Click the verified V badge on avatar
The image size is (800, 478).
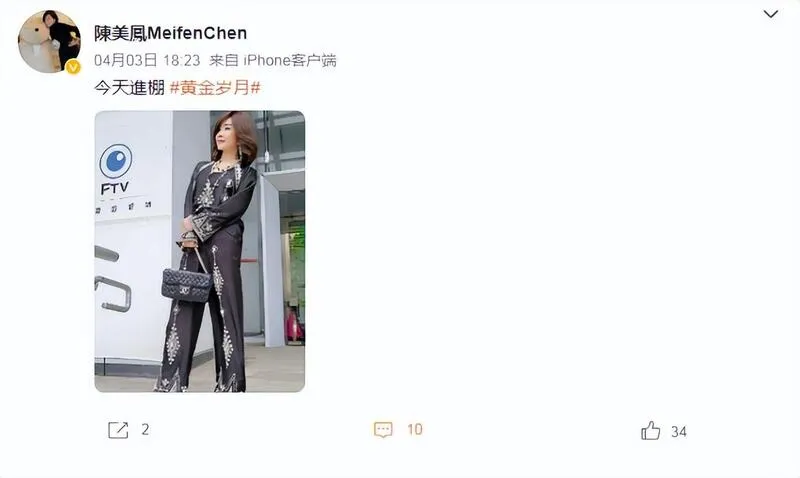[73, 66]
